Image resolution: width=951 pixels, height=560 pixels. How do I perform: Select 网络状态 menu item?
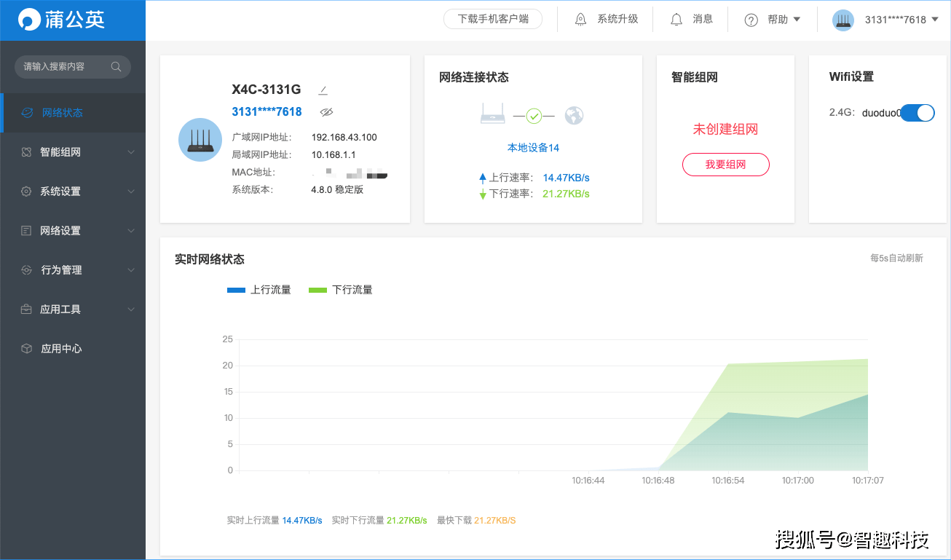coord(73,113)
